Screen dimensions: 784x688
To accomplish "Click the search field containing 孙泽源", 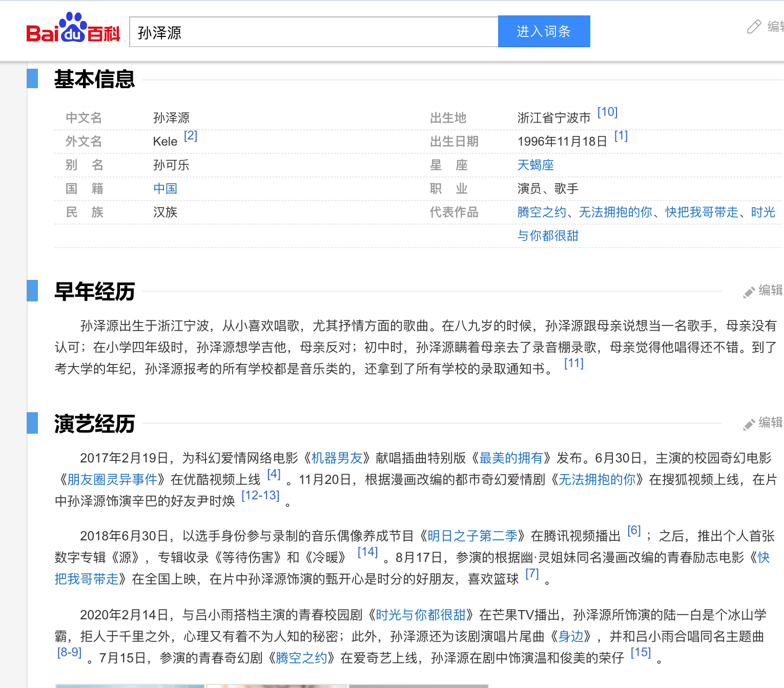I will tap(314, 32).
